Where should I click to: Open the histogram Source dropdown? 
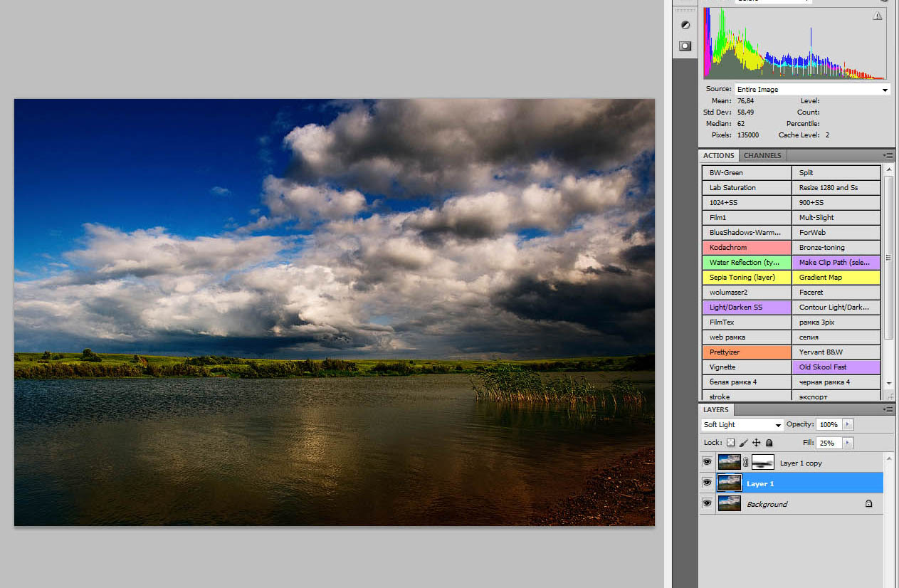812,90
